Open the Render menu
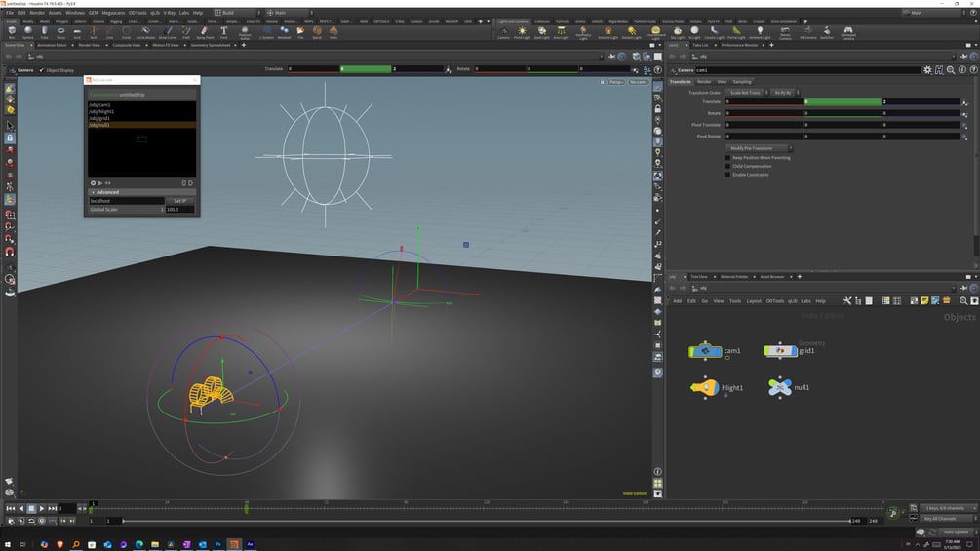 (37, 13)
